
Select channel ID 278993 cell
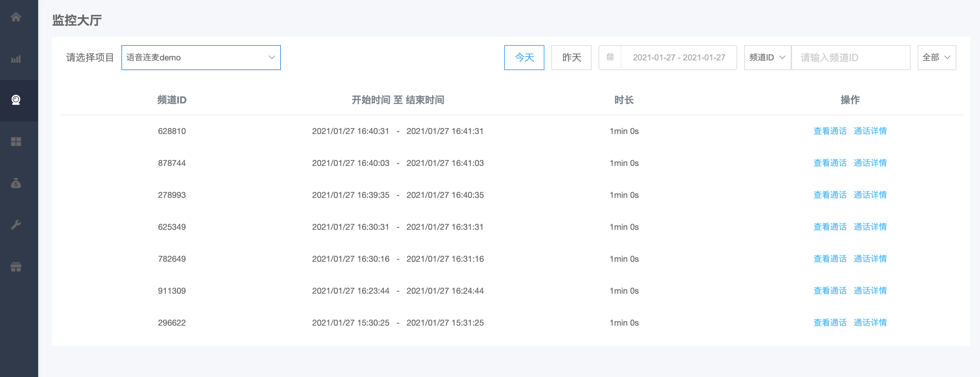tap(172, 195)
